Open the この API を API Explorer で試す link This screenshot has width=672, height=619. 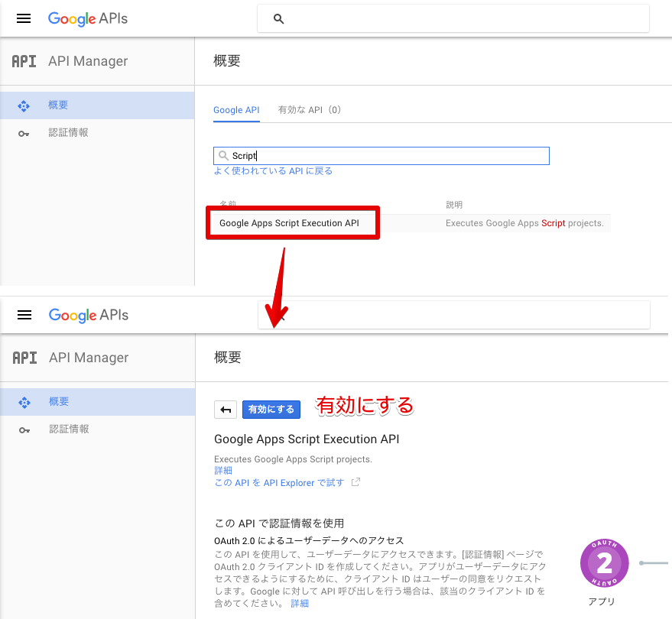tap(279, 483)
